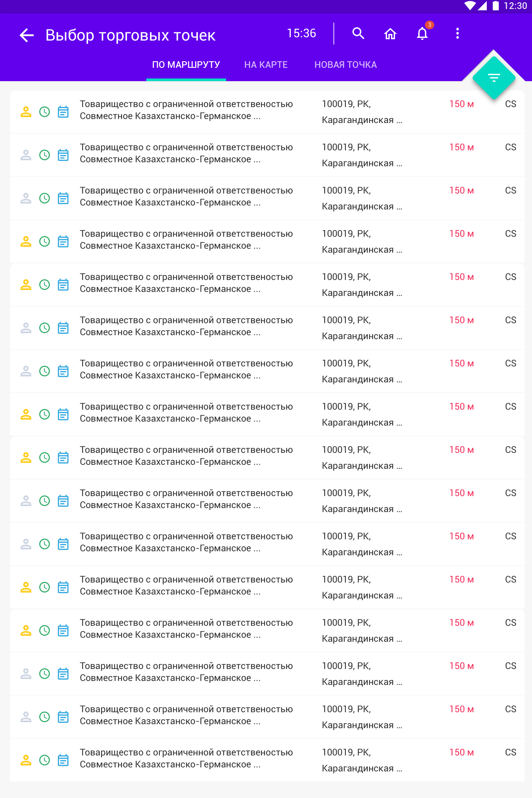Open the third trade point's company name
532x798 pixels.
pos(186,197)
